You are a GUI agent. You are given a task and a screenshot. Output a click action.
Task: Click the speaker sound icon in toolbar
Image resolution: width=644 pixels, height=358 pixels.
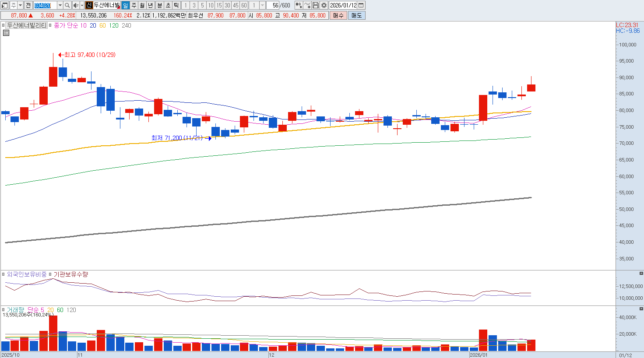(x=75, y=5)
